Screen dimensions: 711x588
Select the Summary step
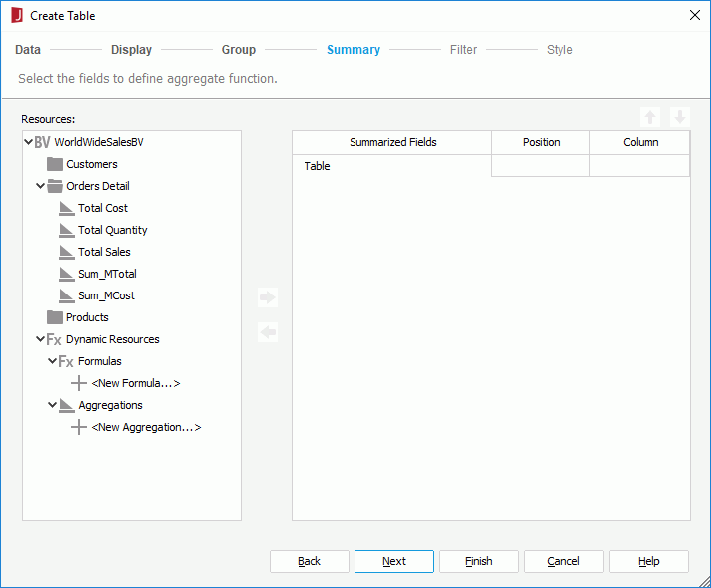click(x=354, y=49)
